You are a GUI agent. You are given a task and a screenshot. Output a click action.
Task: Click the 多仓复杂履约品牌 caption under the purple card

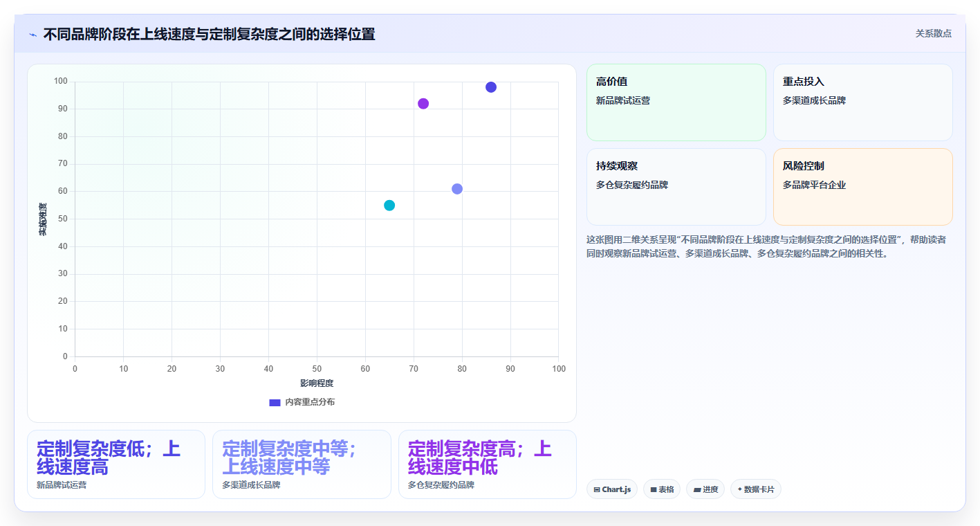(441, 485)
